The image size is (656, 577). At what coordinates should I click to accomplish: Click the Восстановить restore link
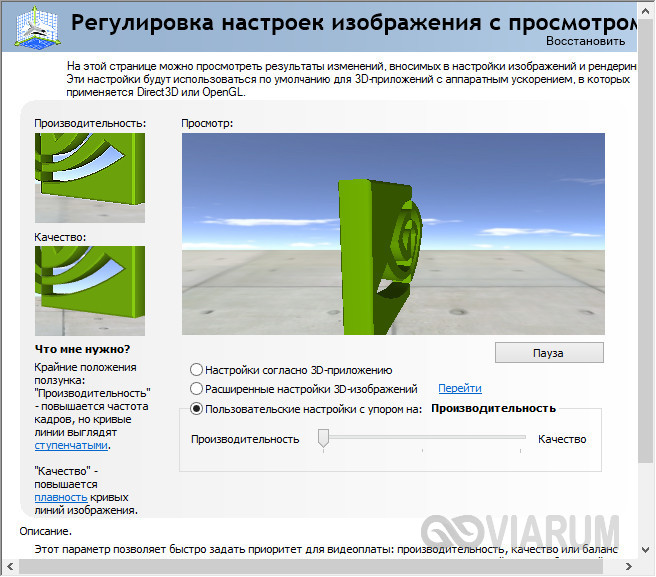tap(585, 41)
